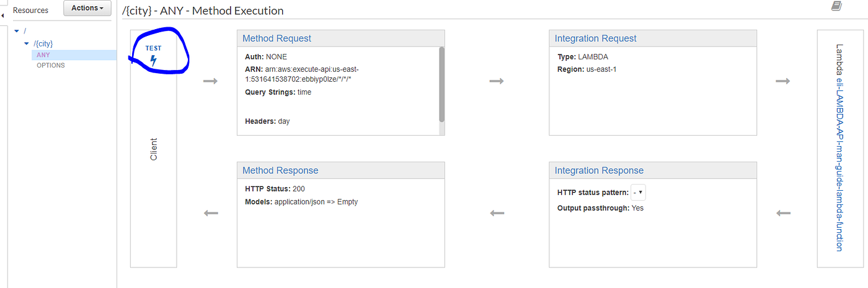Collapse the Resources side panel arrow
Image resolution: width=868 pixels, height=288 pixels.
(2, 14)
